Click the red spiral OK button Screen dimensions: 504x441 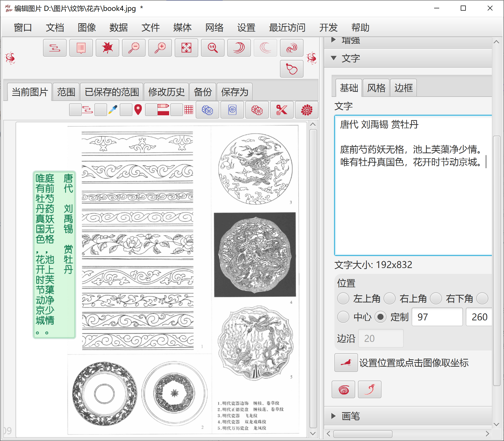(343, 389)
